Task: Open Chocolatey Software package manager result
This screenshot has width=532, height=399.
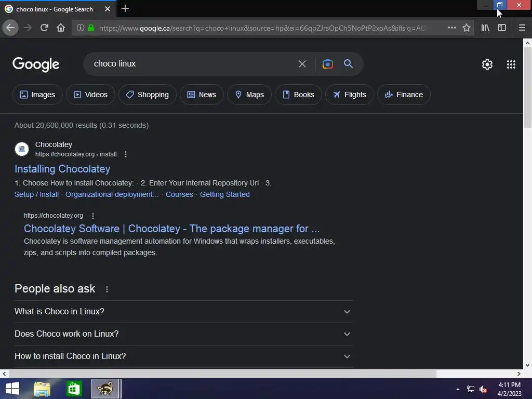Action: click(171, 229)
